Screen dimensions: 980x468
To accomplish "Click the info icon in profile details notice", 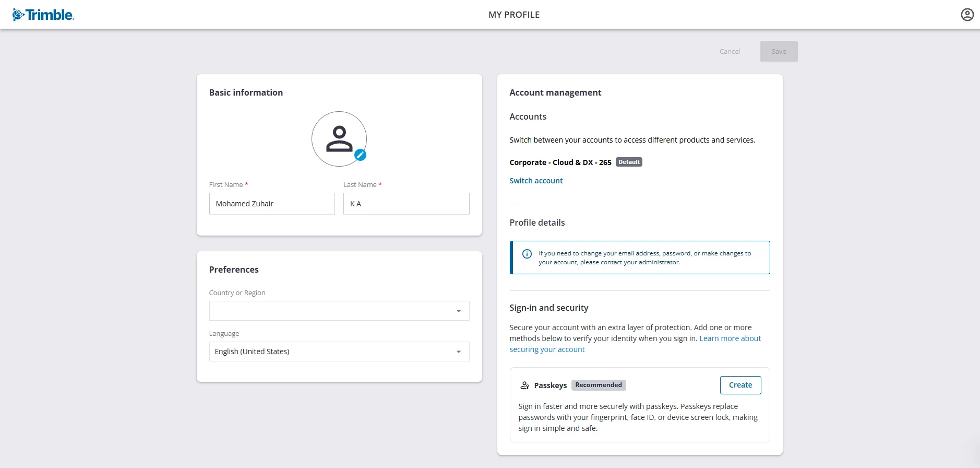I will click(527, 254).
